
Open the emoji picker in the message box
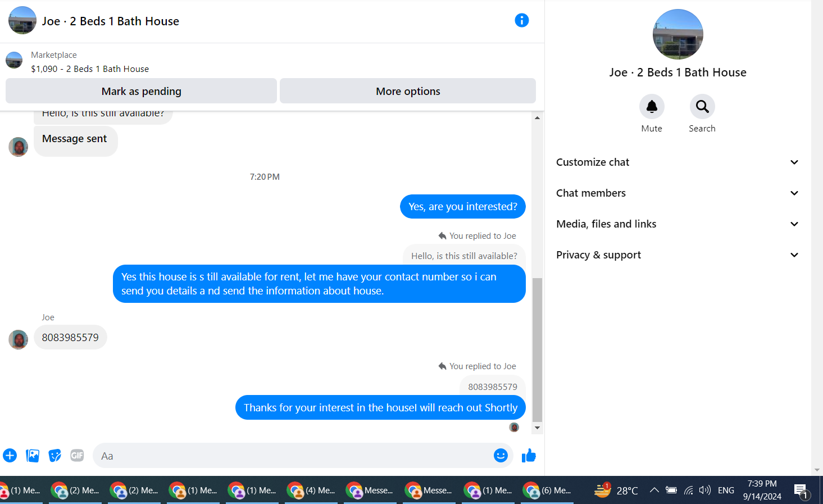[501, 456]
